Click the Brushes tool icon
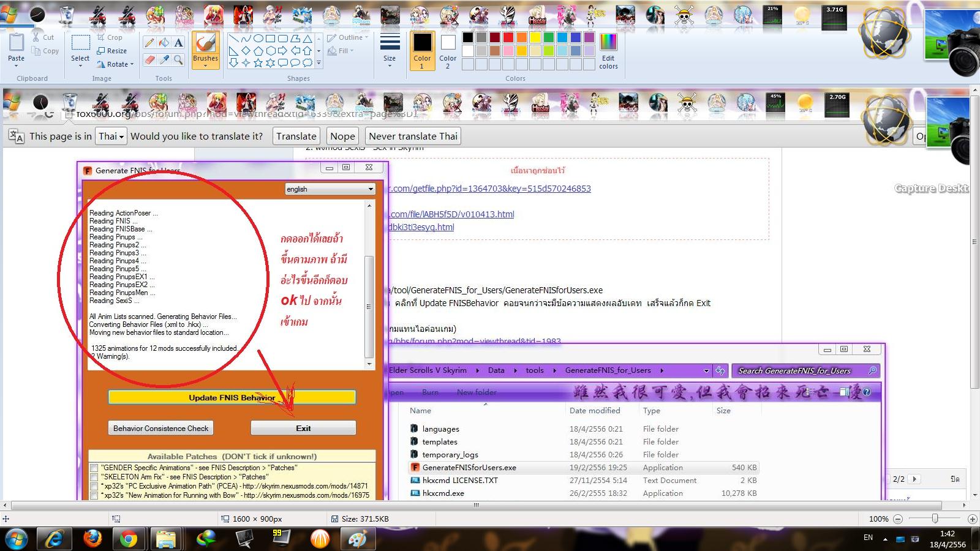Screen dimensions: 980x551 tap(205, 43)
